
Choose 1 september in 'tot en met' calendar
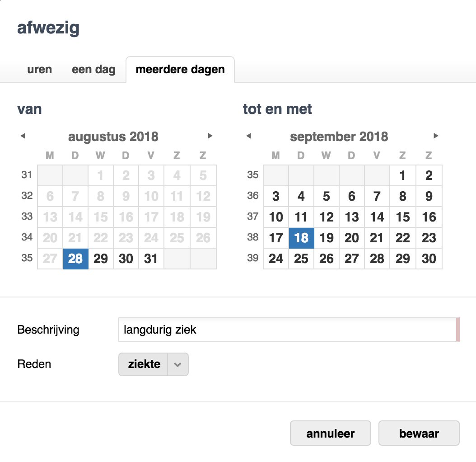pos(402,175)
